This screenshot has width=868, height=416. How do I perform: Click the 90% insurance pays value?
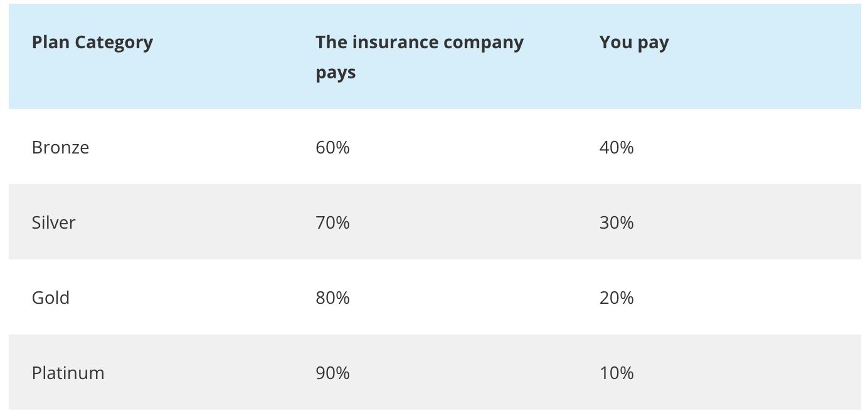click(333, 373)
